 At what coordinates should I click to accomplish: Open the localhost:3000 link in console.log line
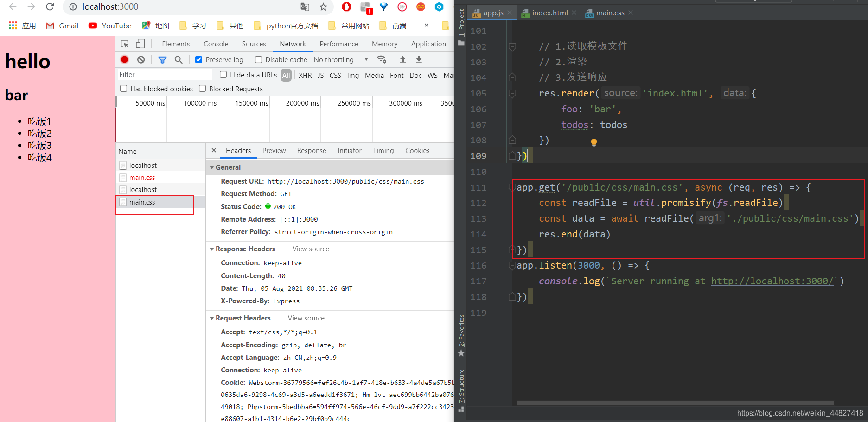click(772, 281)
